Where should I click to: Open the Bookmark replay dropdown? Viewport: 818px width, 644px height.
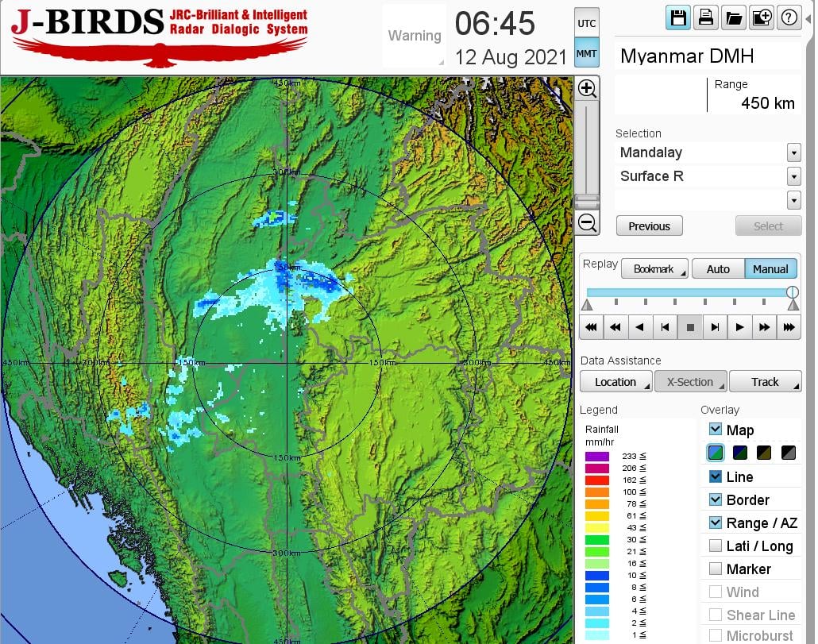pos(654,269)
